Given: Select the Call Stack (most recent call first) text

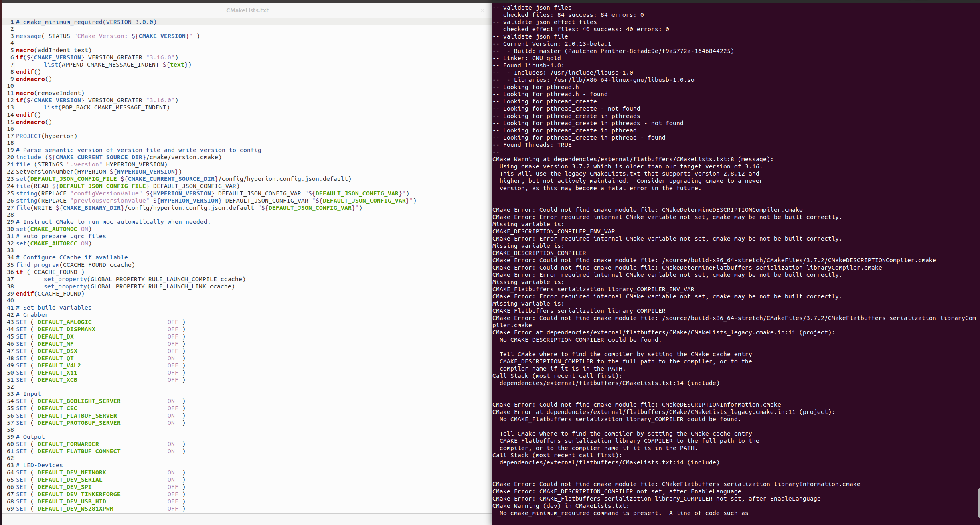Looking at the screenshot, I should (x=557, y=376).
